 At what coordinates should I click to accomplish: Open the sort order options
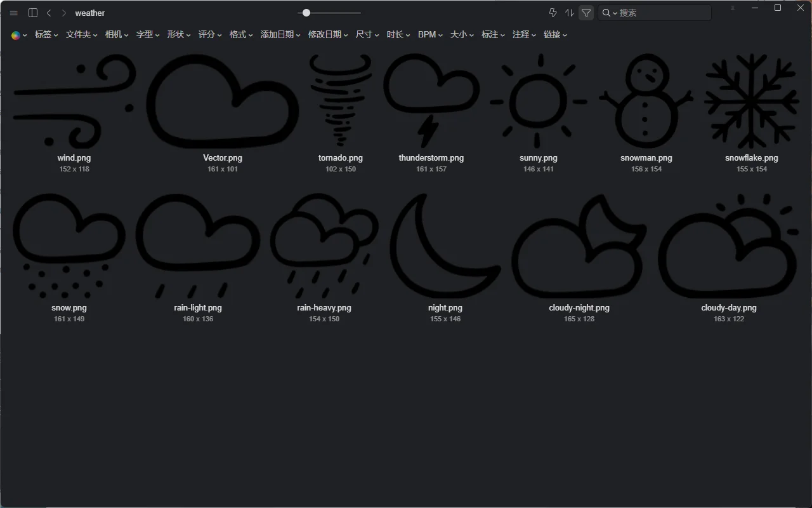click(570, 13)
